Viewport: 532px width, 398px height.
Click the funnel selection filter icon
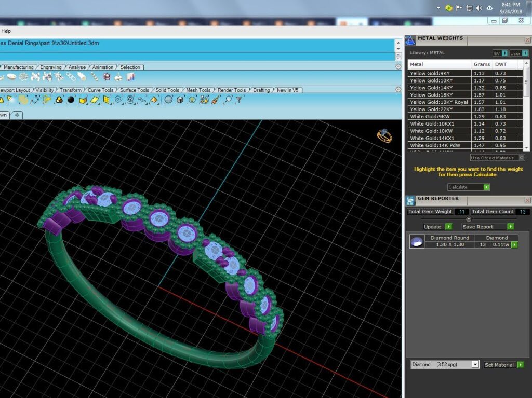pos(240,100)
